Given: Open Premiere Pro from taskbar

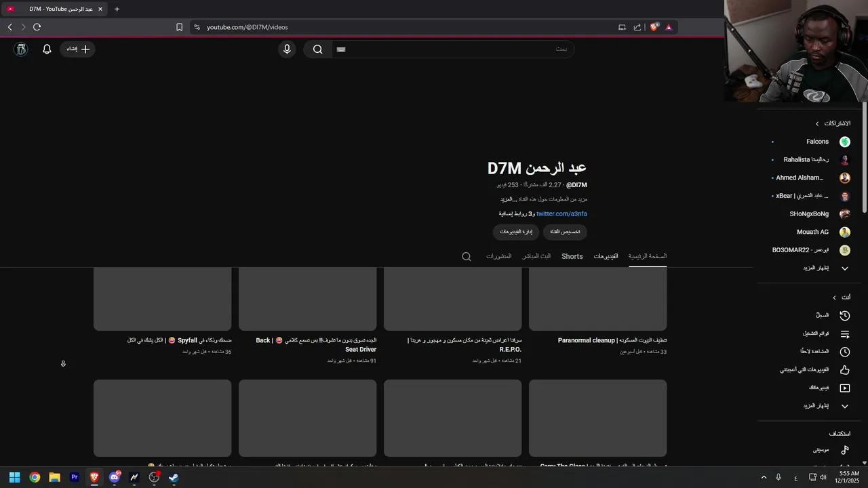Looking at the screenshot, I should (x=75, y=477).
